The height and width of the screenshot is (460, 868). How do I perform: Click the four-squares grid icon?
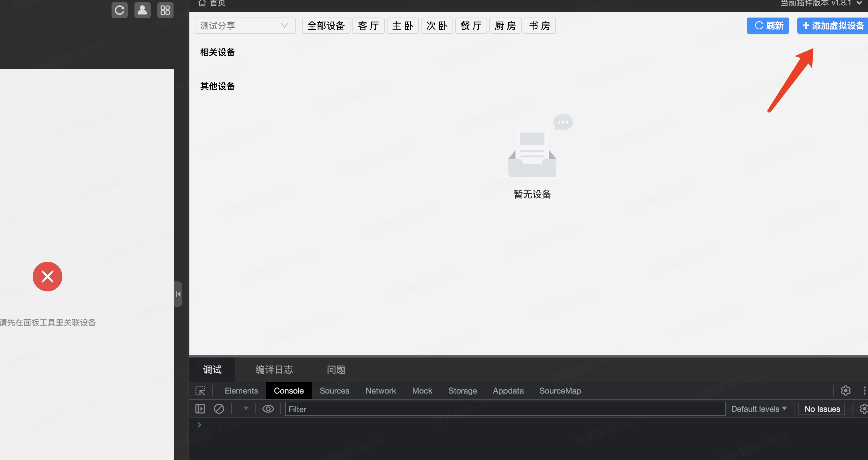(x=165, y=10)
